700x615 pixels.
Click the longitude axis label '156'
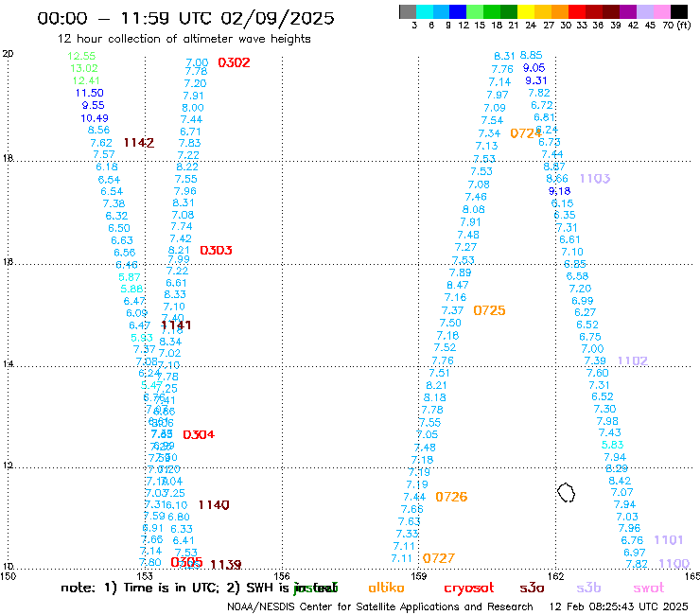[x=282, y=576]
